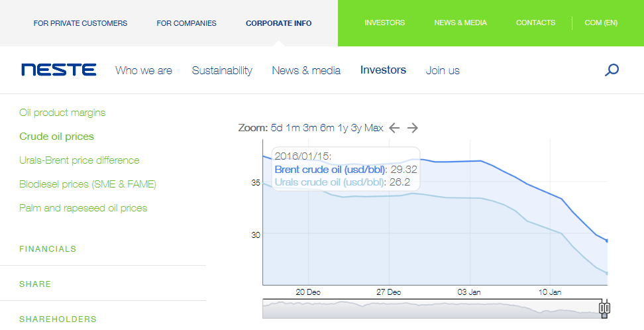Click the 27 Dec axis label
Image resolution: width=644 pixels, height=330 pixels.
tap(388, 292)
